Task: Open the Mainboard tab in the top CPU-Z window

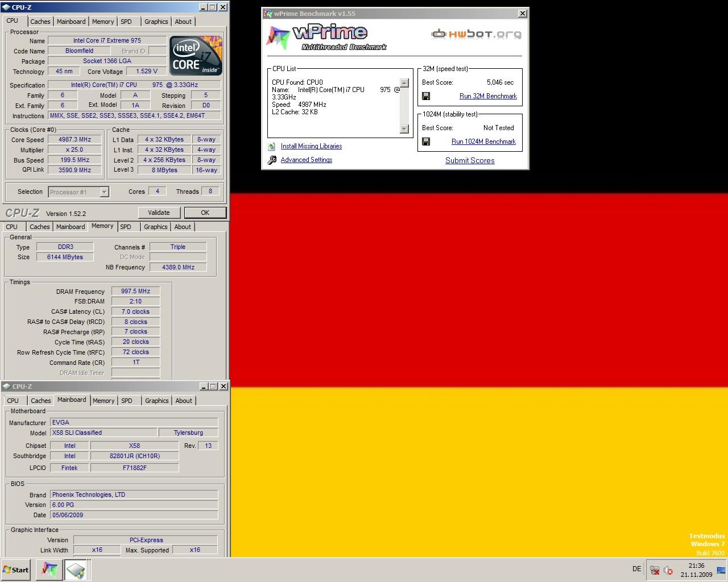Action: pyautogui.click(x=71, y=22)
